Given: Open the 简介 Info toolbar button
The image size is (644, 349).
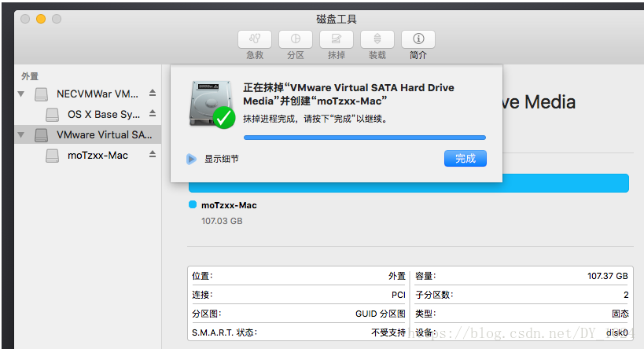Looking at the screenshot, I should tap(418, 39).
